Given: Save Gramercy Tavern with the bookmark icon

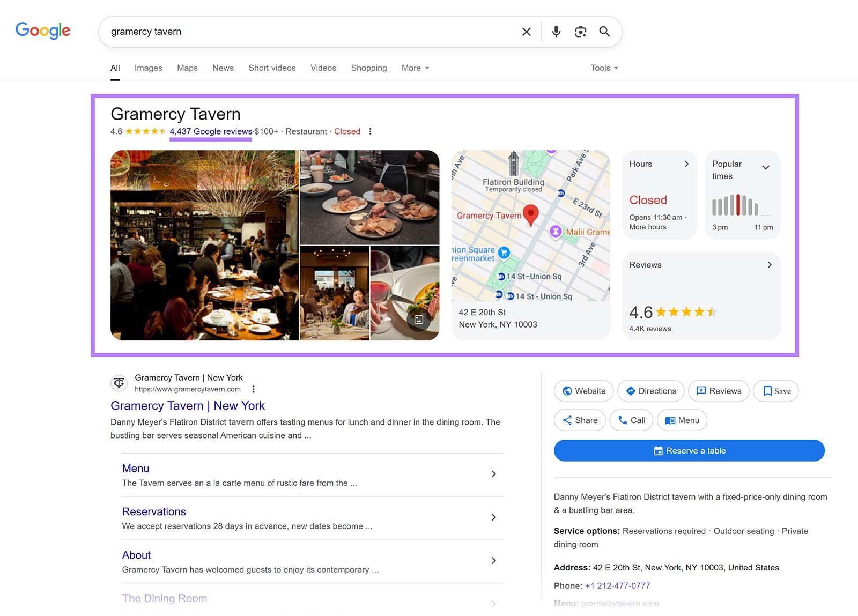Looking at the screenshot, I should pos(768,391).
